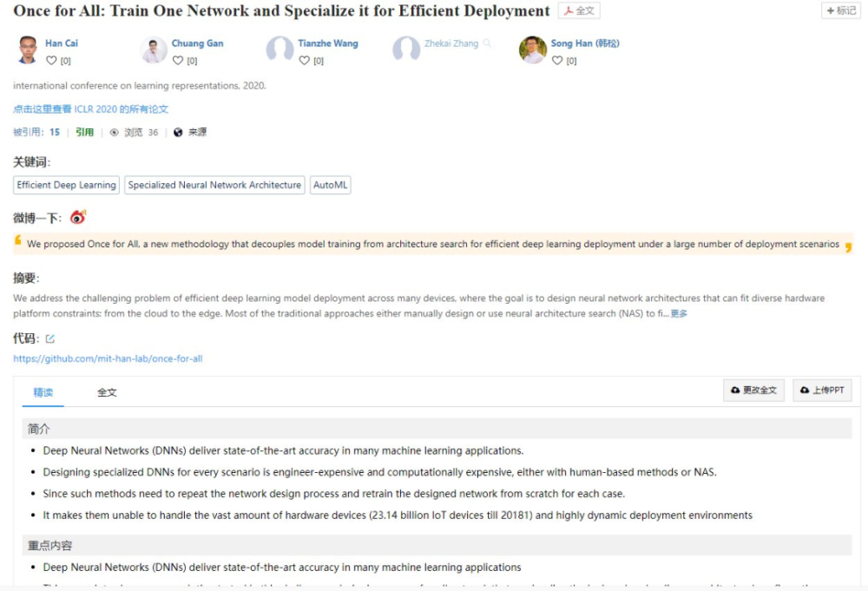Open Song Han's profile photo

tap(533, 49)
